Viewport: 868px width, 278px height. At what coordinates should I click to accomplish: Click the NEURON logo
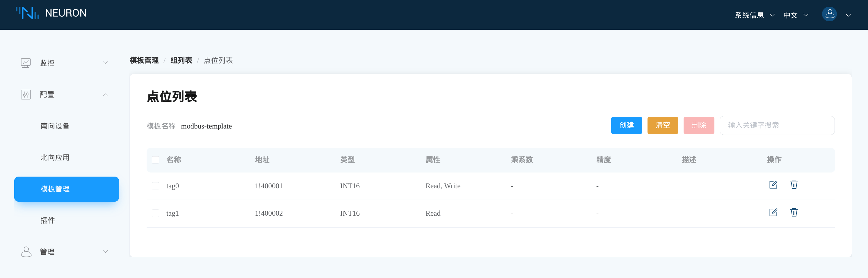point(51,13)
